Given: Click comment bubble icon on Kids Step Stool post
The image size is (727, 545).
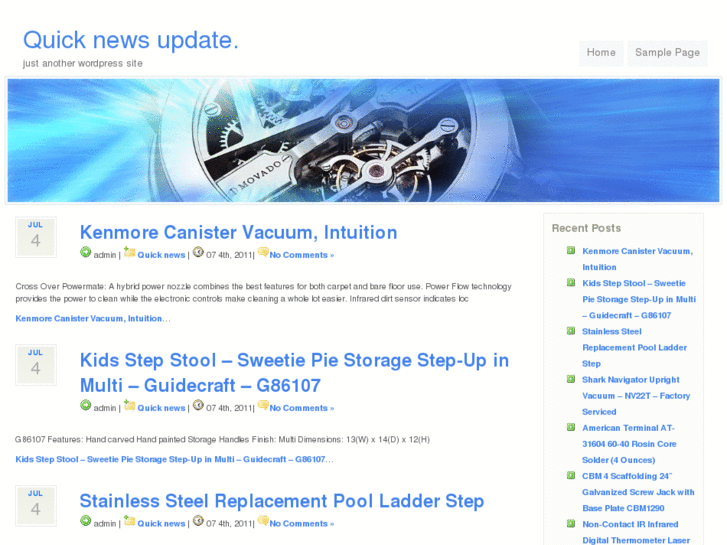Looking at the screenshot, I should point(263,405).
